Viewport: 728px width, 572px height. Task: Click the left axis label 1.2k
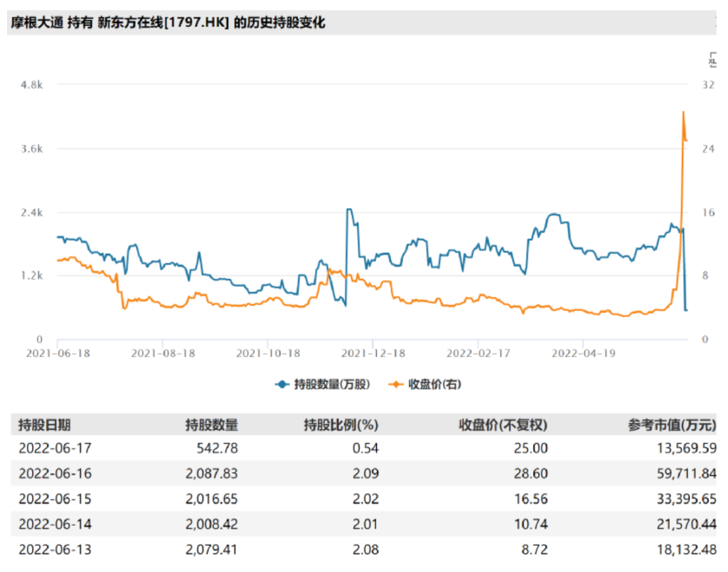[x=31, y=276]
